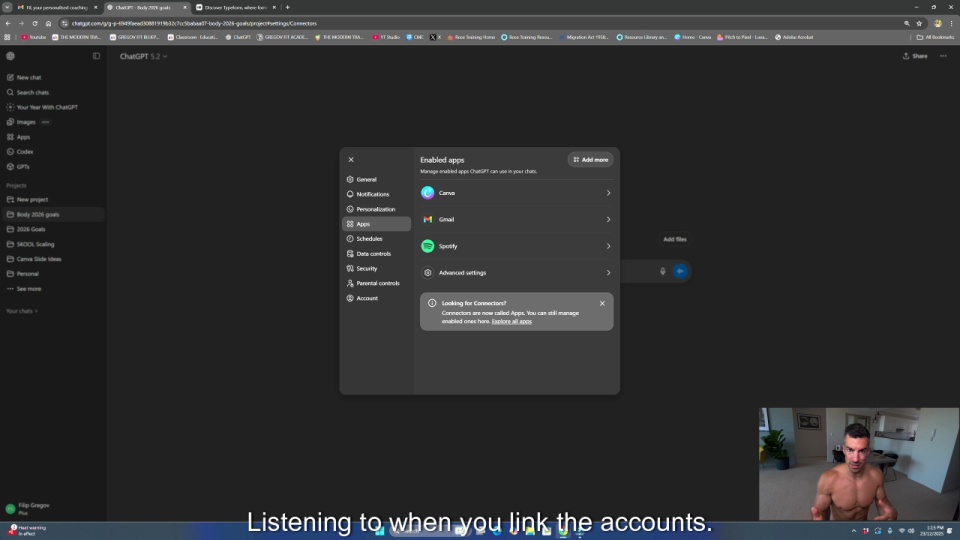The height and width of the screenshot is (540, 960).
Task: Close the settings dialog with the X
Action: coord(351,160)
